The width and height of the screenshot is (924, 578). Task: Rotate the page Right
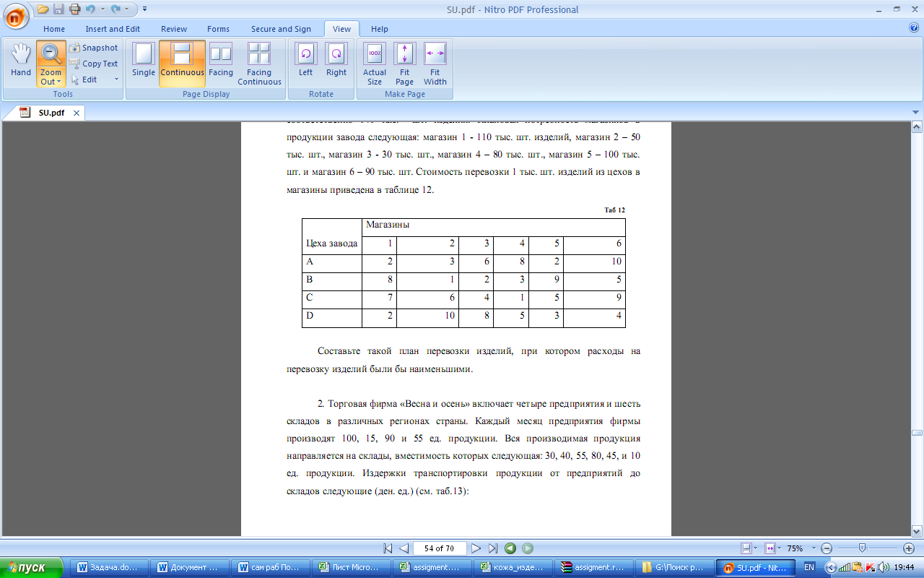(336, 60)
